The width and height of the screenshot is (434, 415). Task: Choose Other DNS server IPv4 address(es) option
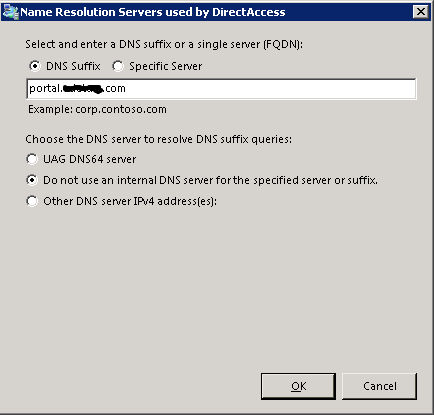click(x=32, y=201)
